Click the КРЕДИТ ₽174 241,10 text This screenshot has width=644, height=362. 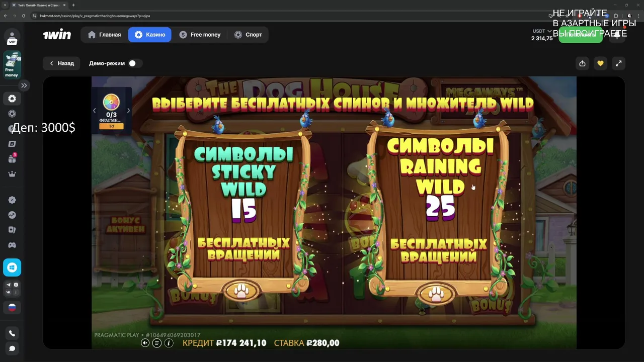[x=224, y=343]
